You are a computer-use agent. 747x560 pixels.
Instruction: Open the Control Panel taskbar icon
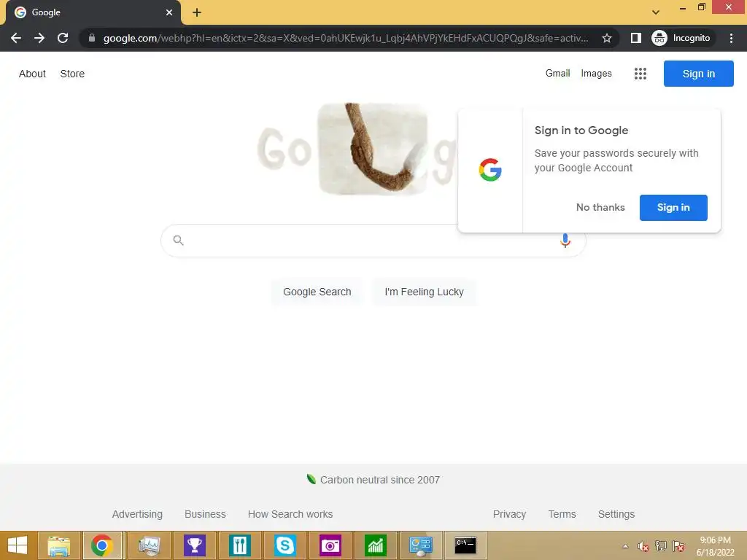tap(421, 545)
